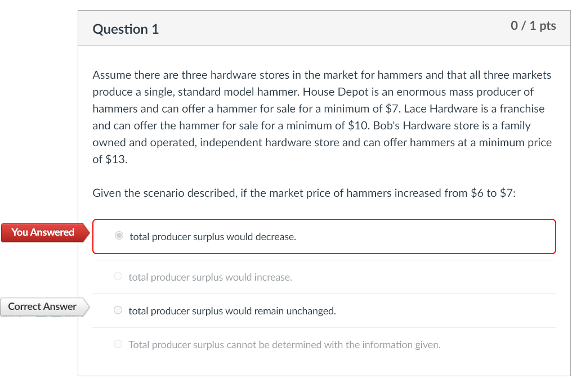Click the 'Question 1' heading
The height and width of the screenshot is (392, 581).
[x=126, y=29]
